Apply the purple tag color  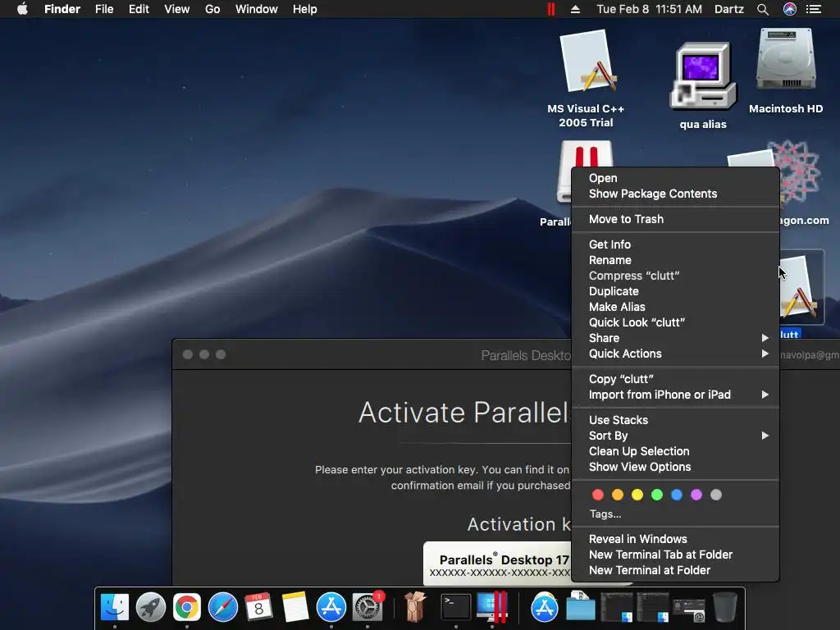(696, 495)
